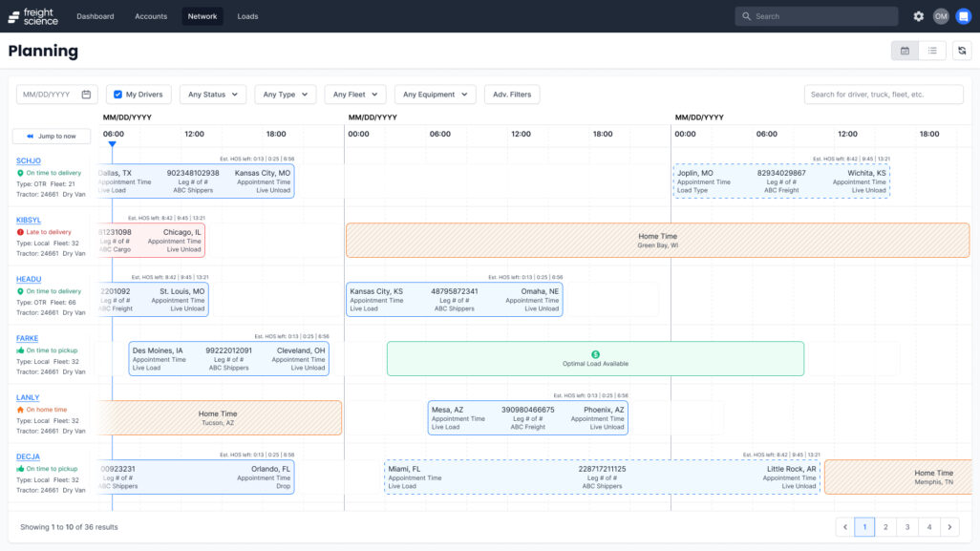Image resolution: width=980 pixels, height=551 pixels.
Task: Expand the Any Equipment dropdown
Action: point(435,95)
